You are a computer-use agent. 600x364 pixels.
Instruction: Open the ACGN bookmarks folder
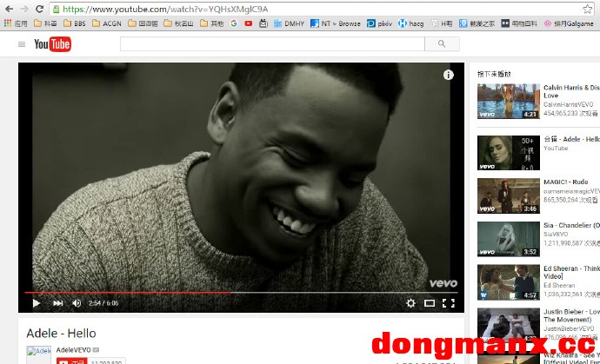(107, 23)
